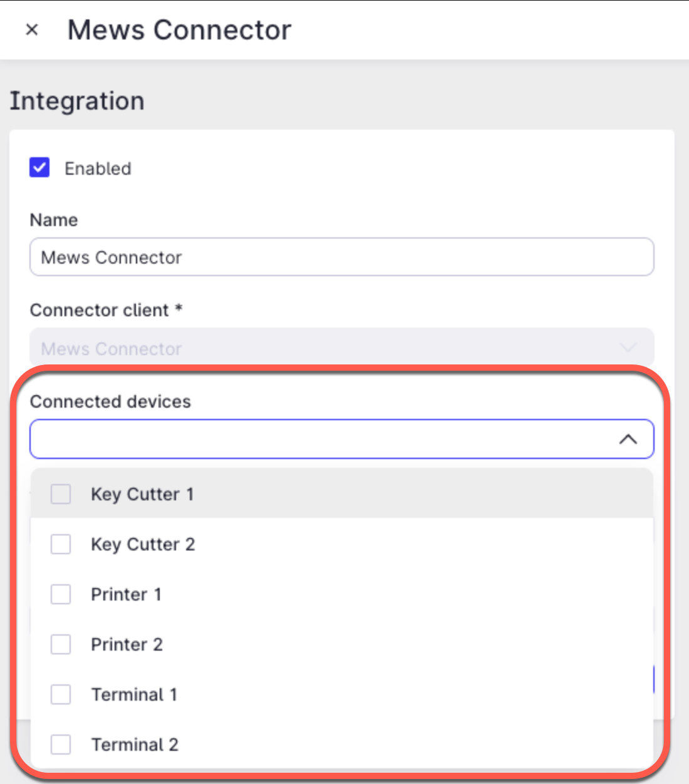Viewport: 689px width, 784px height.
Task: Check Terminal 2 in Connected devices
Action: [60, 745]
